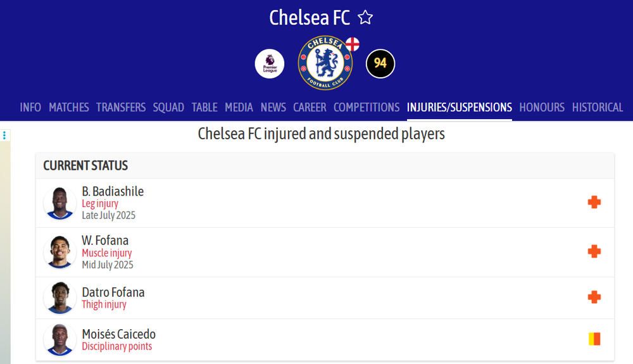633x364 pixels.
Task: Click the injury cross icon for W. Fofana
Action: (594, 251)
